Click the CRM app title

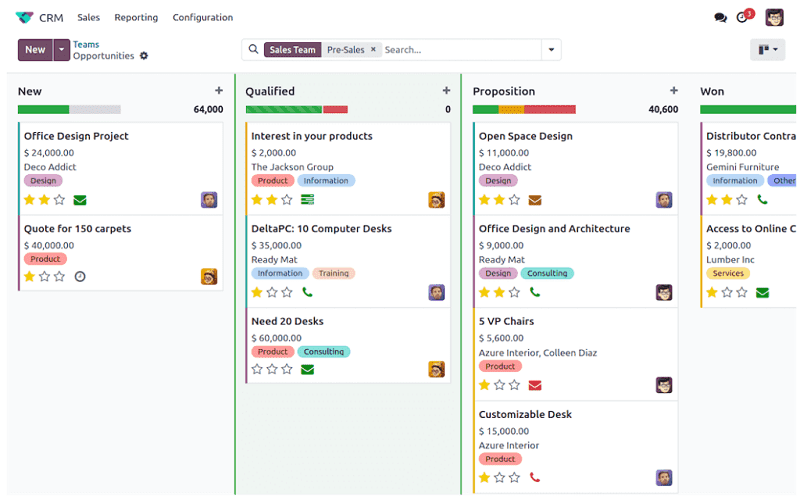52,18
